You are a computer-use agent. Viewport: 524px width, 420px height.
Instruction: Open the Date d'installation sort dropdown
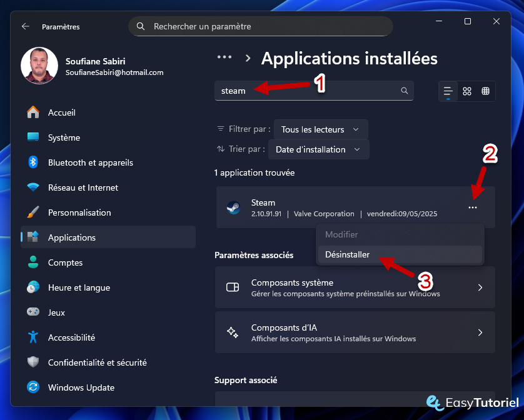pyautogui.click(x=318, y=149)
